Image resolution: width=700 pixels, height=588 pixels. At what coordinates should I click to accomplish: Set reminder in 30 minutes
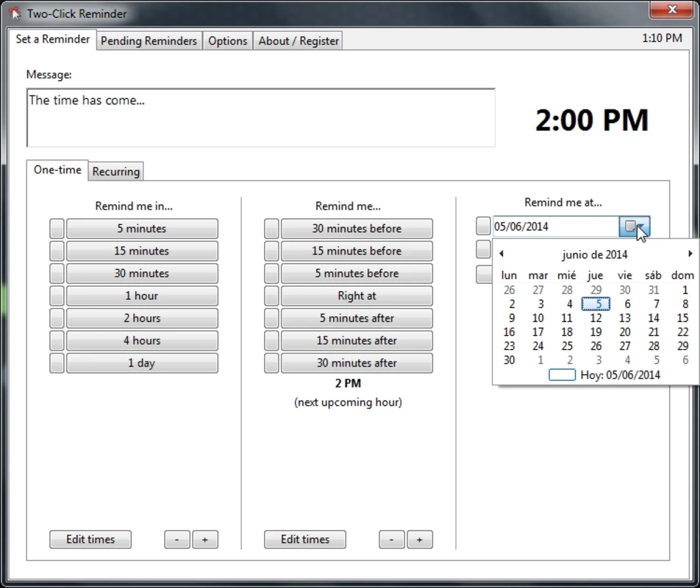pos(142,273)
